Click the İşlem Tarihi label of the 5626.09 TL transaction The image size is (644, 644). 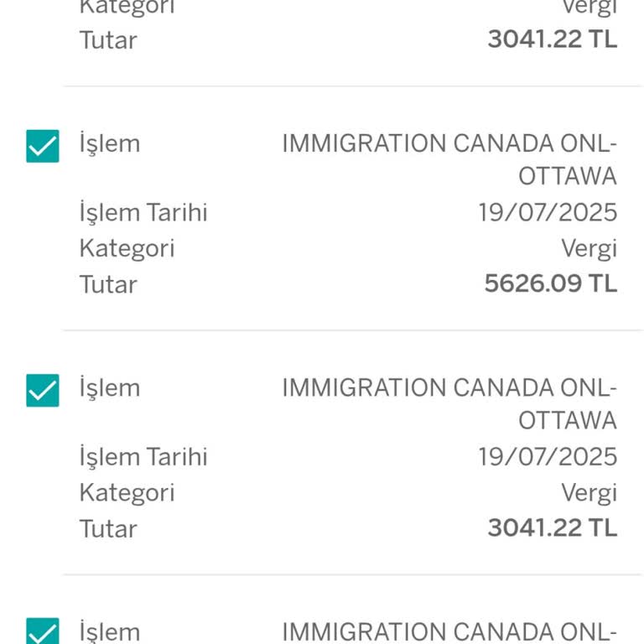point(143,212)
